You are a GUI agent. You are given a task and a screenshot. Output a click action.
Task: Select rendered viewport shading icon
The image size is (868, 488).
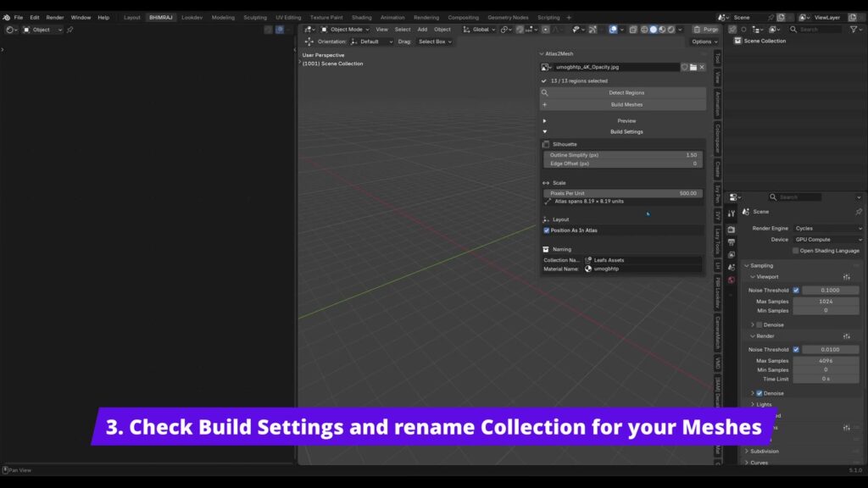(671, 30)
